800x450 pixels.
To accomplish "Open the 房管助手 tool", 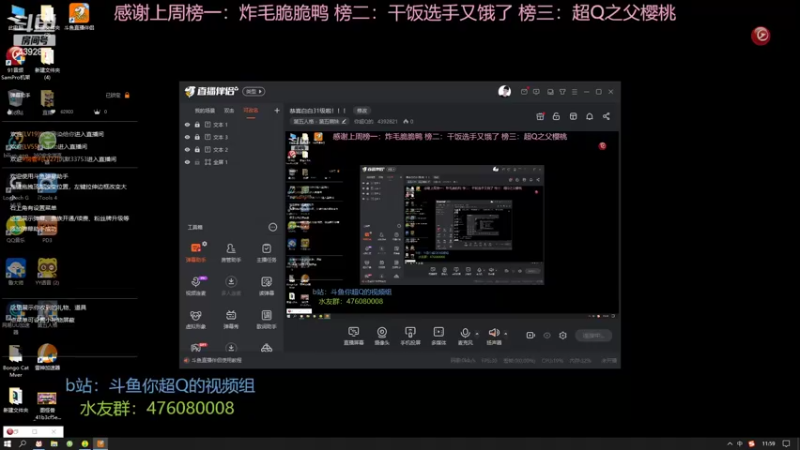I will click(231, 252).
